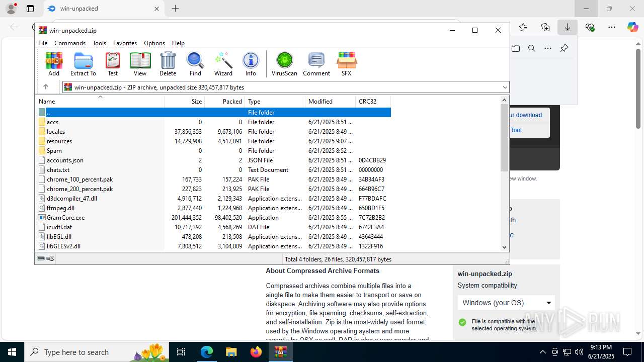Image resolution: width=644 pixels, height=362 pixels.
Task: Open Windows Start menu
Action: coord(12,352)
